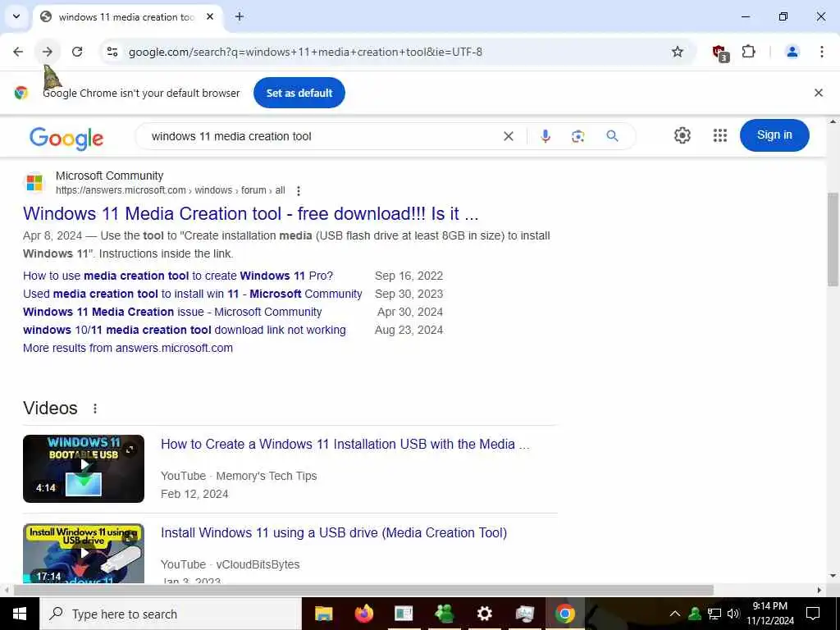Search by image with Lens icon
Image resolution: width=840 pixels, height=630 pixels.
[578, 136]
